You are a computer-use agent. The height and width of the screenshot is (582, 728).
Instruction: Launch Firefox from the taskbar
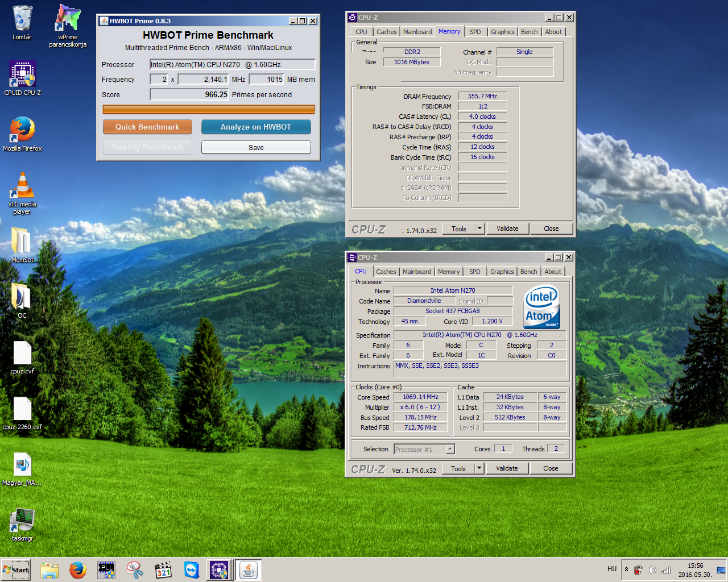78,569
